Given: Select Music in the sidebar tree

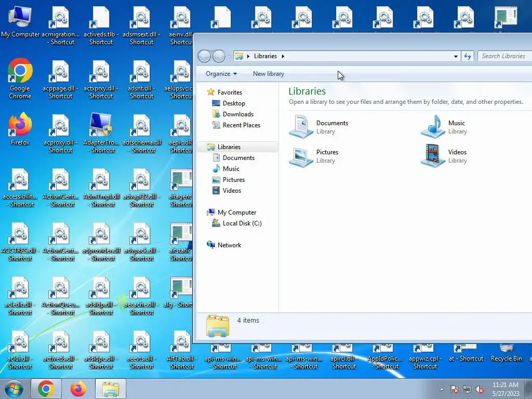Looking at the screenshot, I should 226,169.
